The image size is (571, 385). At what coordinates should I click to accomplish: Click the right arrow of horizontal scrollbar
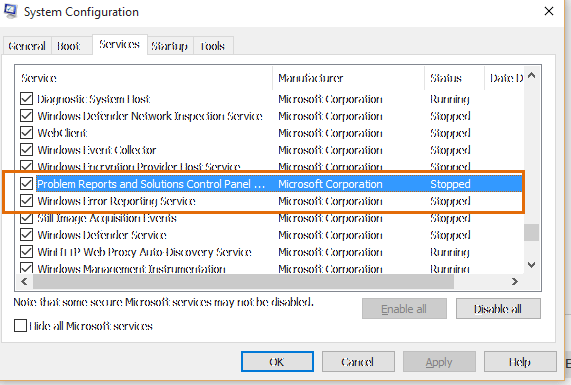tap(515, 282)
